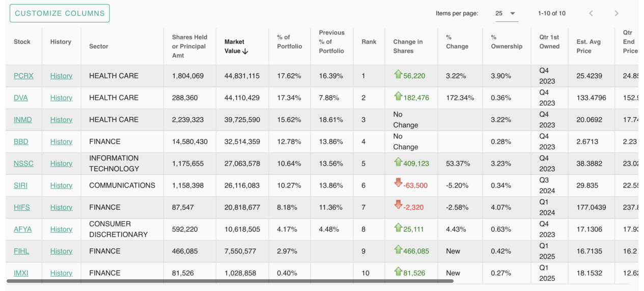644x291 pixels.
Task: Click the green up arrow in PCRX row
Action: (398, 74)
